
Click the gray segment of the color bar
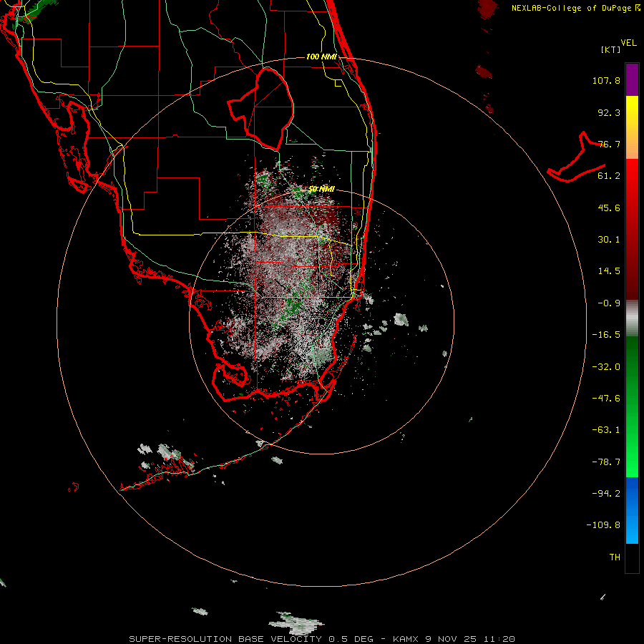[632, 318]
